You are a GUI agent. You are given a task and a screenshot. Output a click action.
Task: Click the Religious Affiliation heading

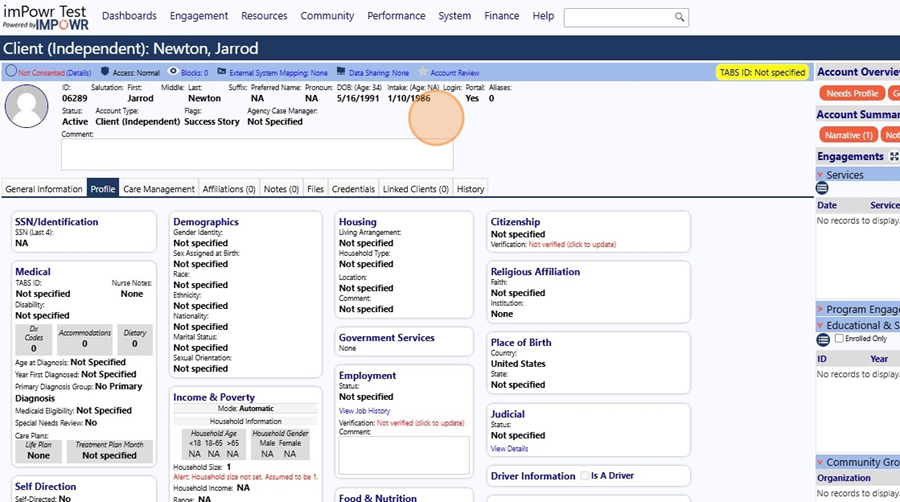click(536, 271)
